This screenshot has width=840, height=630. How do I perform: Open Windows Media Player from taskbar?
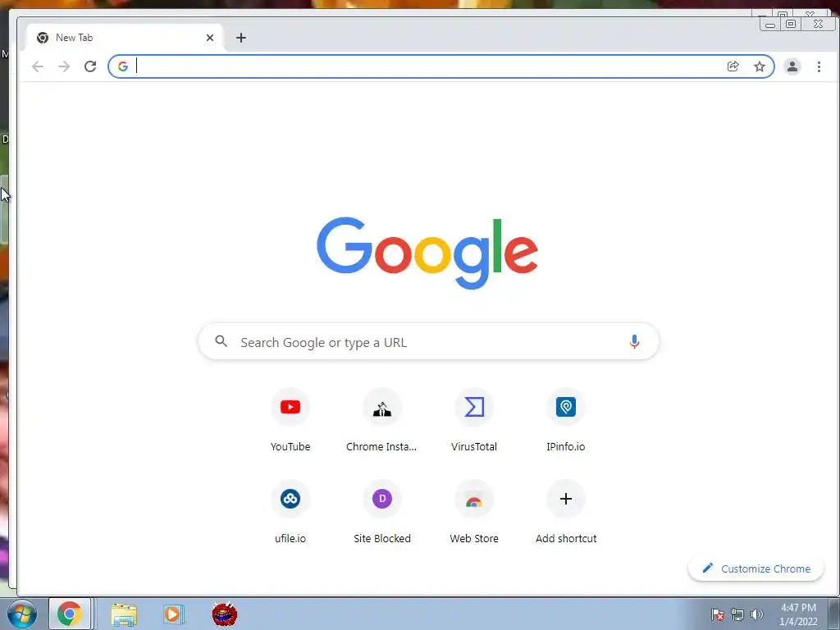(x=174, y=614)
